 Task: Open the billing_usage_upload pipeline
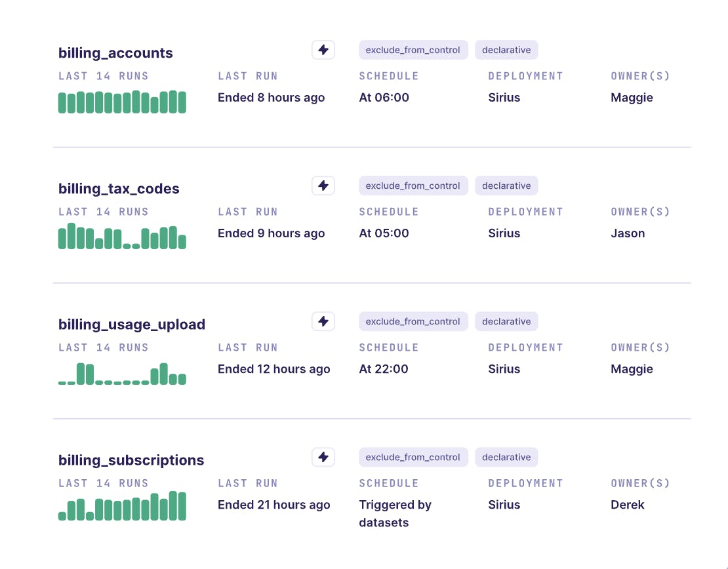point(131,324)
